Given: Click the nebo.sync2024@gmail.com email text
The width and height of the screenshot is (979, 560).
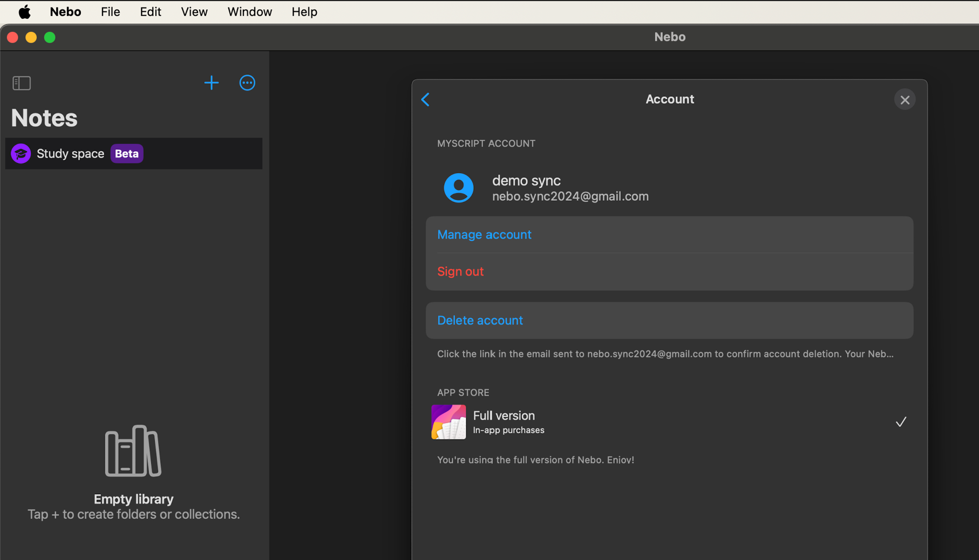Looking at the screenshot, I should point(570,196).
